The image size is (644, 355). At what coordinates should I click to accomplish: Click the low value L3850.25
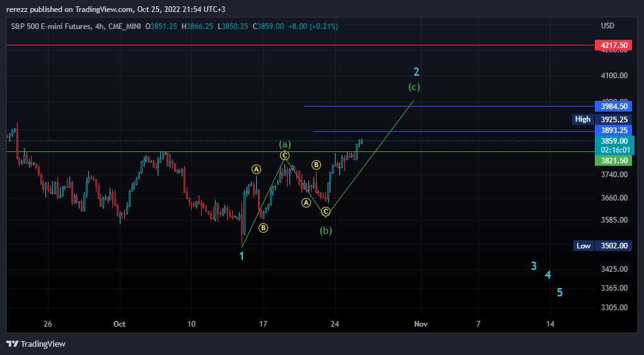(x=233, y=26)
